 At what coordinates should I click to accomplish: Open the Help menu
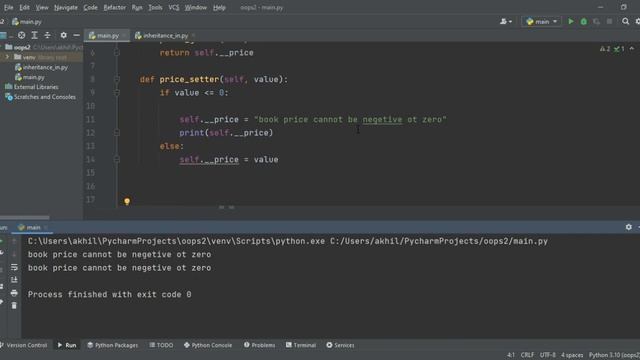click(219, 7)
